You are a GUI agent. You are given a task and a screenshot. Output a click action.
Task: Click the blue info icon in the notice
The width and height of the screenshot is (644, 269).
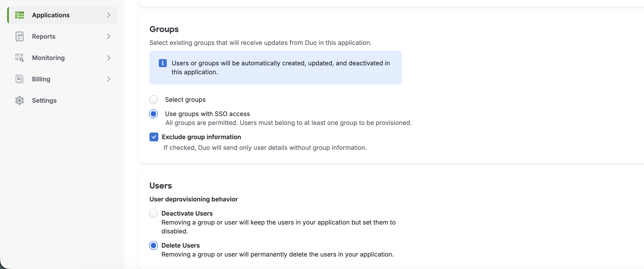click(163, 63)
